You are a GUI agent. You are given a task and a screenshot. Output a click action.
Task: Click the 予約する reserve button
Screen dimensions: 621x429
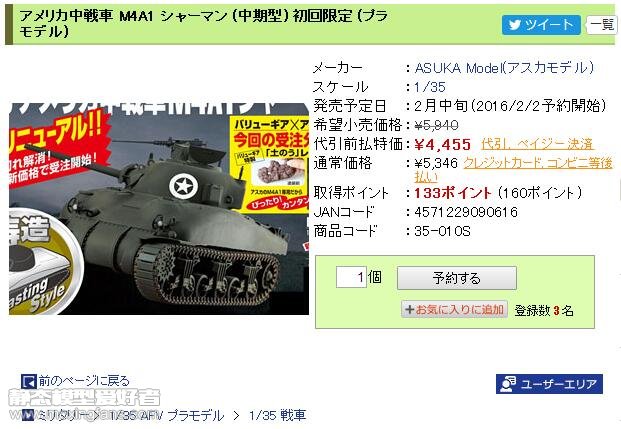[x=457, y=278]
